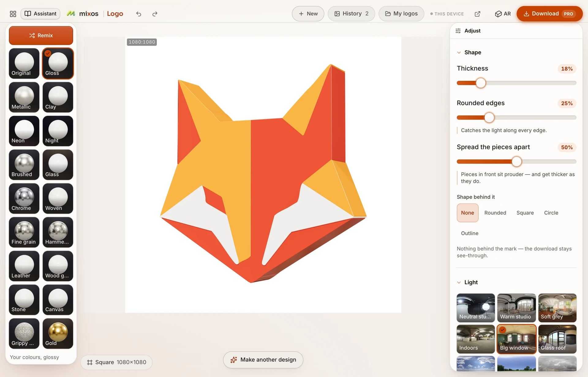Apply the Neon material
The image size is (588, 377).
tap(24, 131)
